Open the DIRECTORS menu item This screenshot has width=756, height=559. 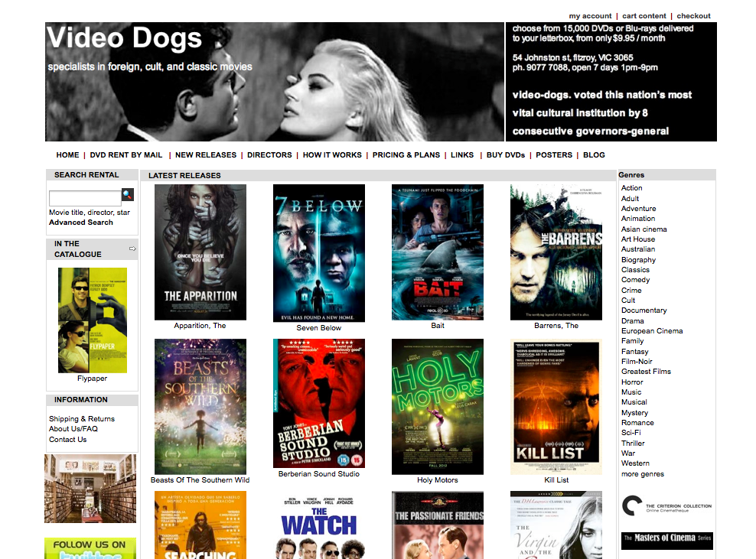269,154
